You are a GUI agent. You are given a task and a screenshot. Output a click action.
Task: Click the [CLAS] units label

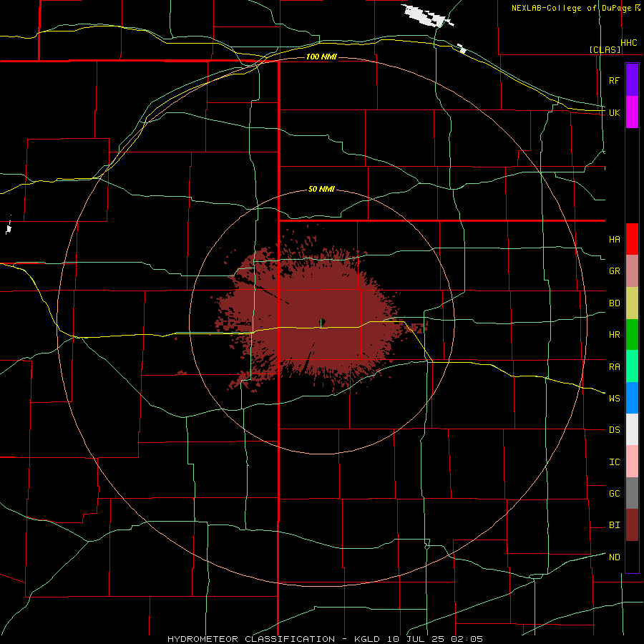click(605, 50)
